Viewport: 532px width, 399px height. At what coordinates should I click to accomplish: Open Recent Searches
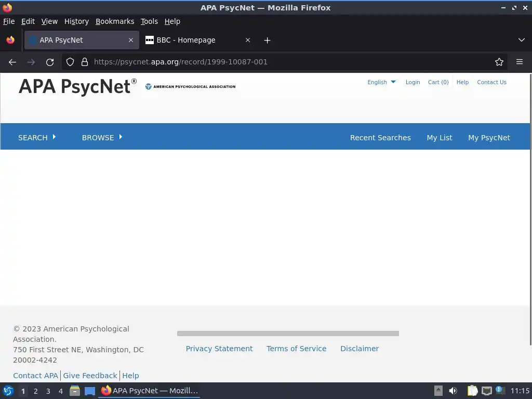[380, 137]
